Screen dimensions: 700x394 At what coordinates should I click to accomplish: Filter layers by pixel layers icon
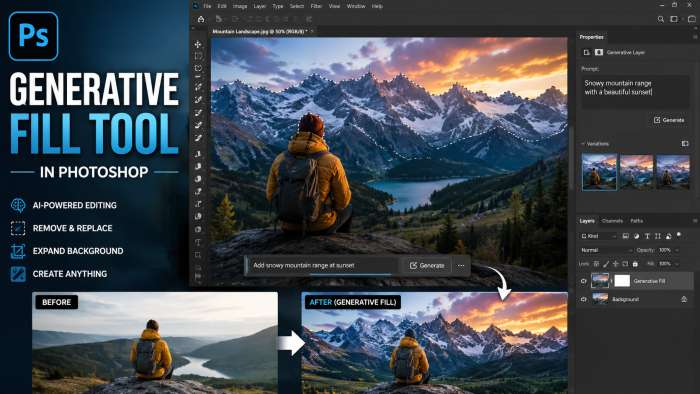(x=625, y=236)
